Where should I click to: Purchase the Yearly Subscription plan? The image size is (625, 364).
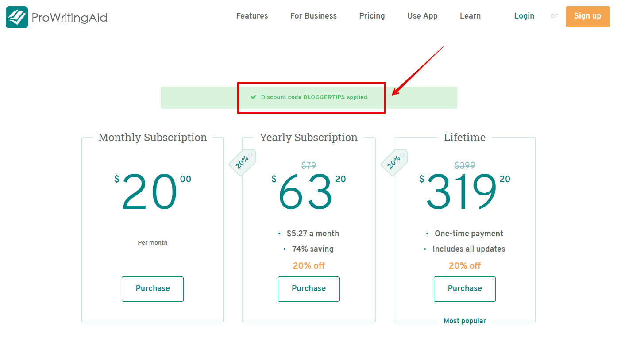[309, 289]
